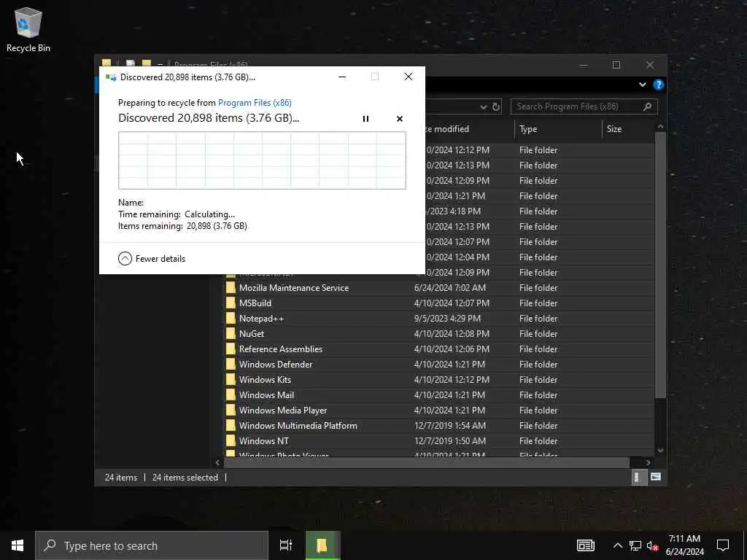Select the Windows Mail folder name
This screenshot has width=747, height=560.
point(266,394)
